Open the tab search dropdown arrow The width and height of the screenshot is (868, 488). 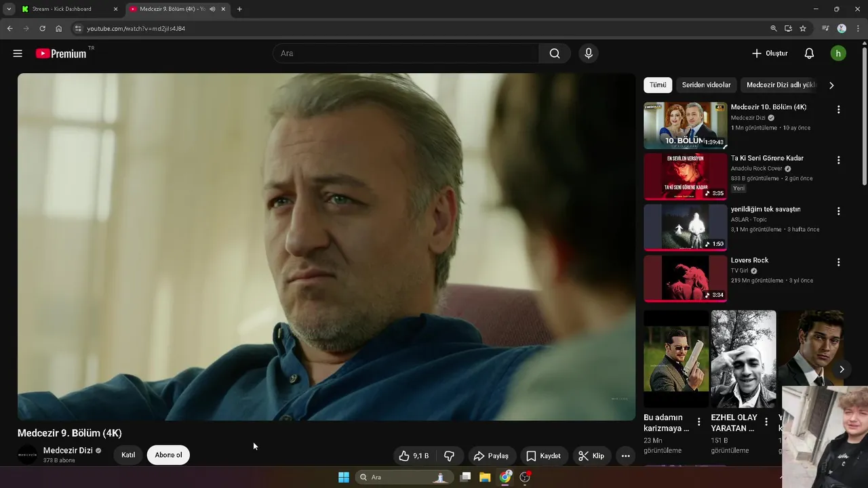[x=9, y=9]
